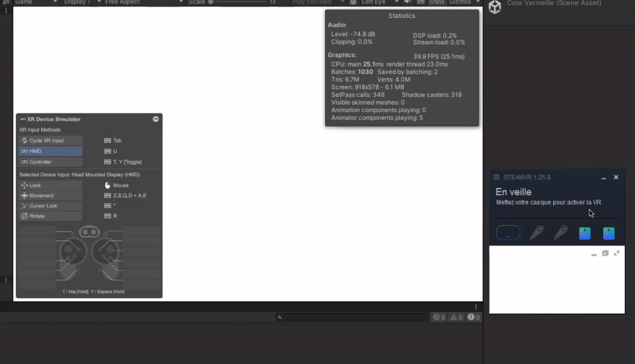635x364 pixels.
Task: Open the Gizmos dropdown arrow
Action: pos(478,2)
